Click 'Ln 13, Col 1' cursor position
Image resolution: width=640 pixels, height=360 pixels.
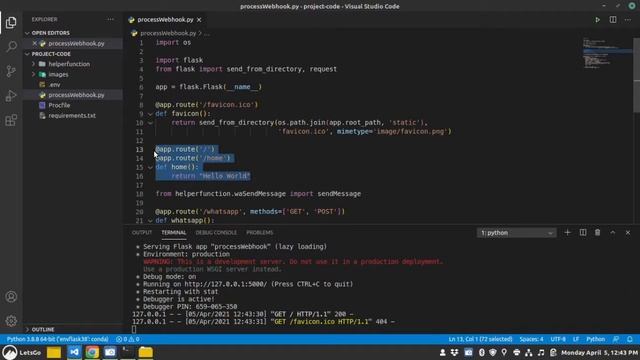coord(480,339)
